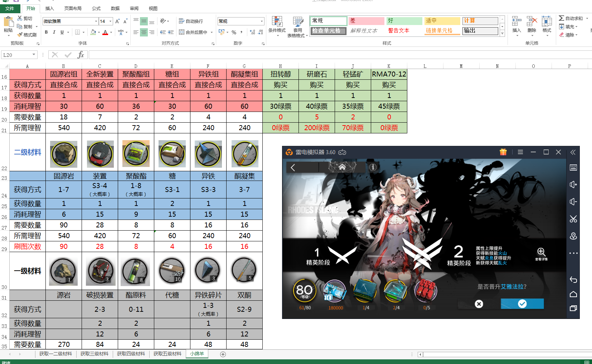Screen dimensions: 592x364
Task: Switch to the Page Layout (页面布局) tab
Action: [x=73, y=8]
